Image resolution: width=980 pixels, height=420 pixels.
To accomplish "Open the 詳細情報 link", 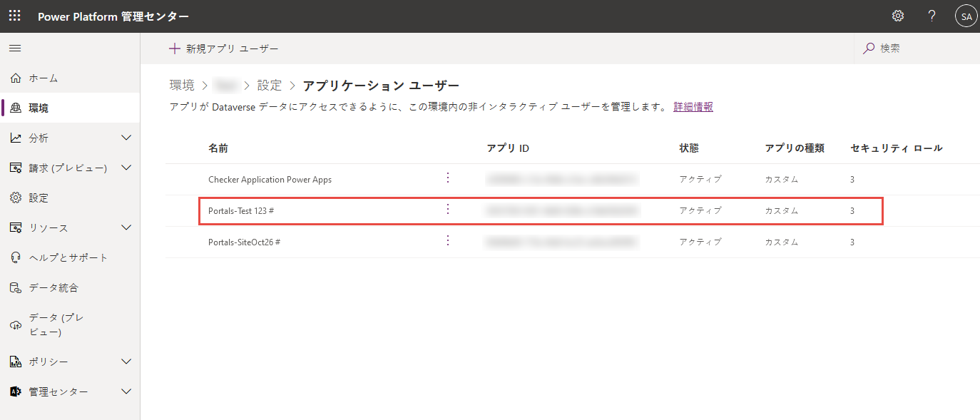I will point(693,107).
